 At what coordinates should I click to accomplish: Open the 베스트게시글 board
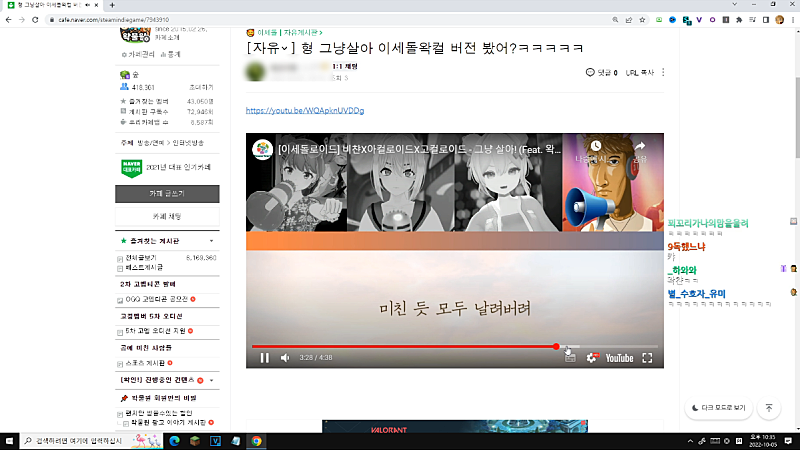tap(144, 267)
